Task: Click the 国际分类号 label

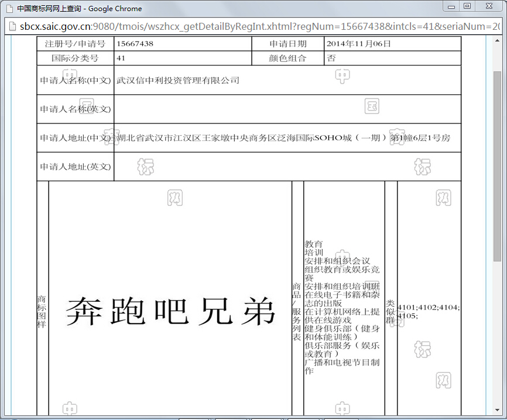Action: click(75, 58)
